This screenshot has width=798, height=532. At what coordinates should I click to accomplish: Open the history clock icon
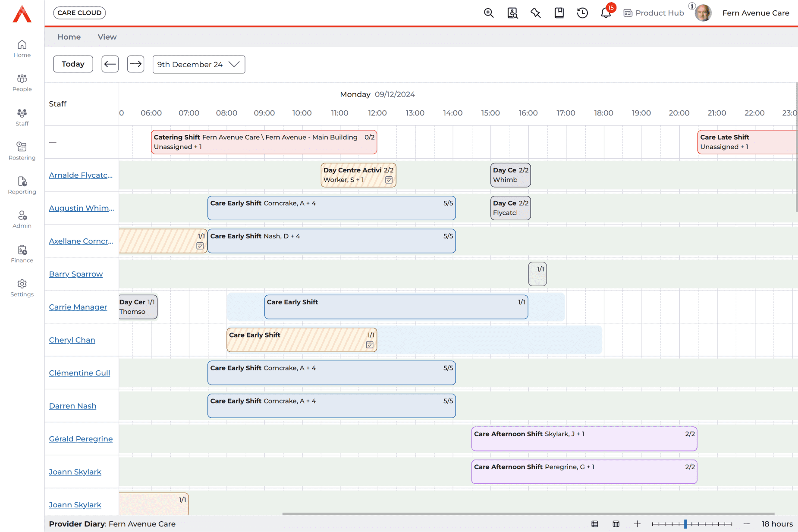pyautogui.click(x=582, y=13)
